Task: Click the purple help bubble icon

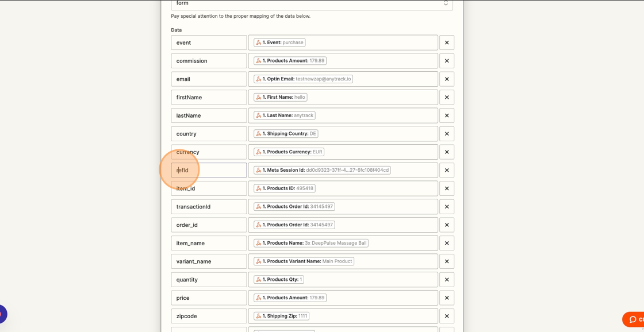Action: (x=2, y=314)
